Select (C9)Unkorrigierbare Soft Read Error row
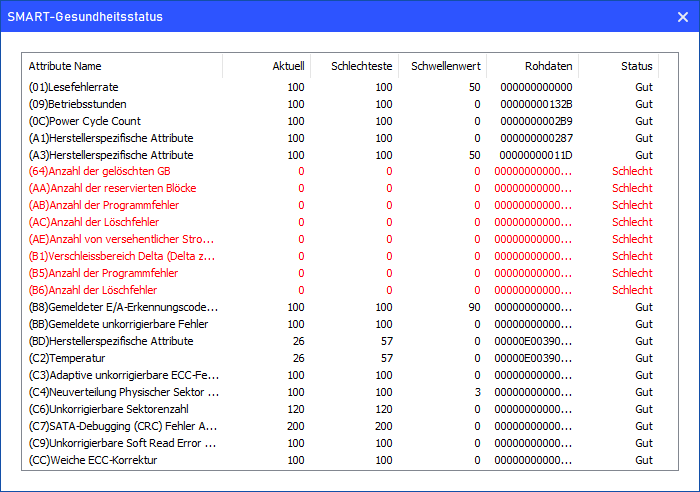 pos(341,443)
